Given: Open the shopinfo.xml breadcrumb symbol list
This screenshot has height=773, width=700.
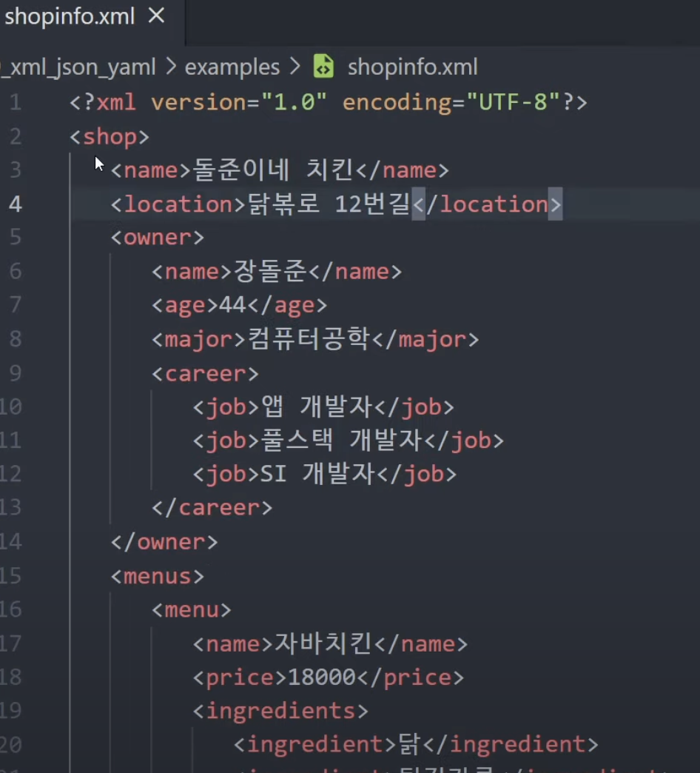Looking at the screenshot, I should (x=412, y=67).
